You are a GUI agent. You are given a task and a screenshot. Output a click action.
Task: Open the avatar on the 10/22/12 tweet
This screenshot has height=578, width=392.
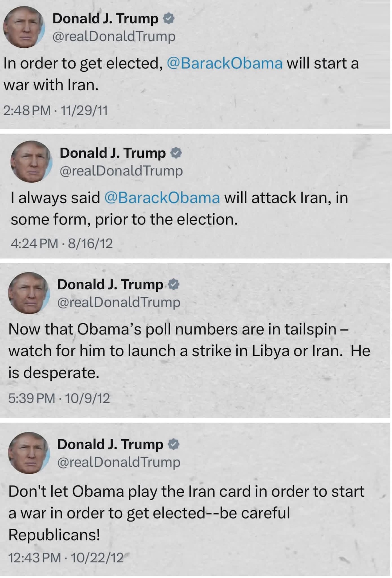29,453
